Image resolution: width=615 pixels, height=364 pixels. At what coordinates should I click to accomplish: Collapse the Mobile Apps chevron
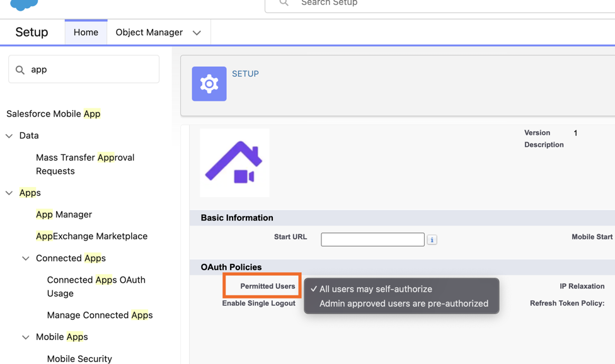(25, 337)
